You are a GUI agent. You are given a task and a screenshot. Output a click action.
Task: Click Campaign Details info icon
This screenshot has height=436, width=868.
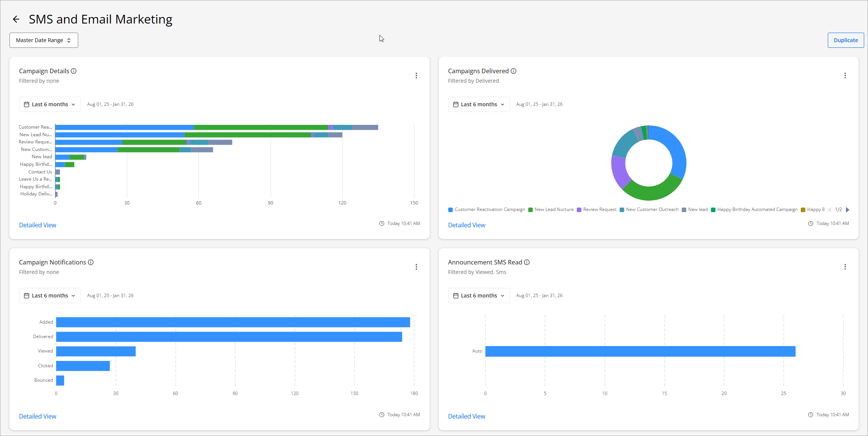coord(74,71)
